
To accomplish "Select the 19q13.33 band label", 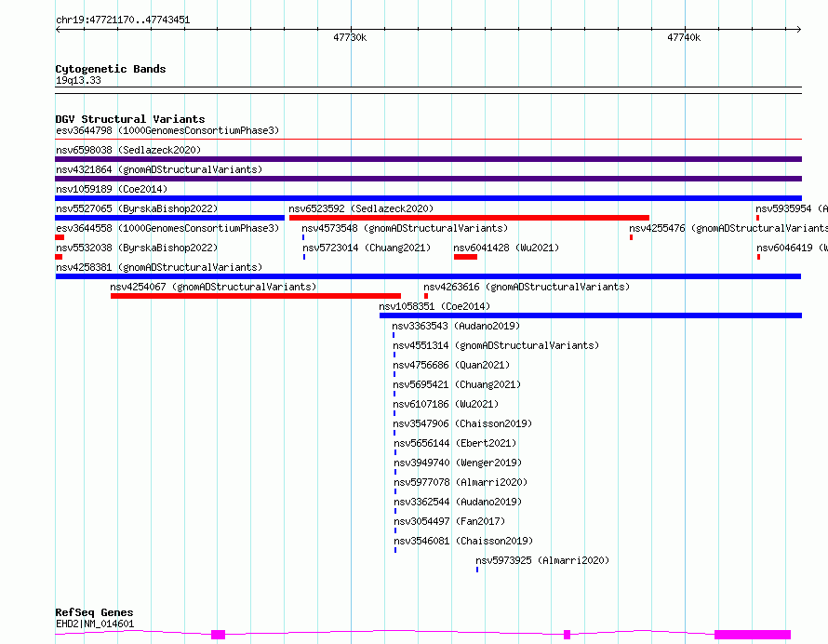I will point(78,80).
